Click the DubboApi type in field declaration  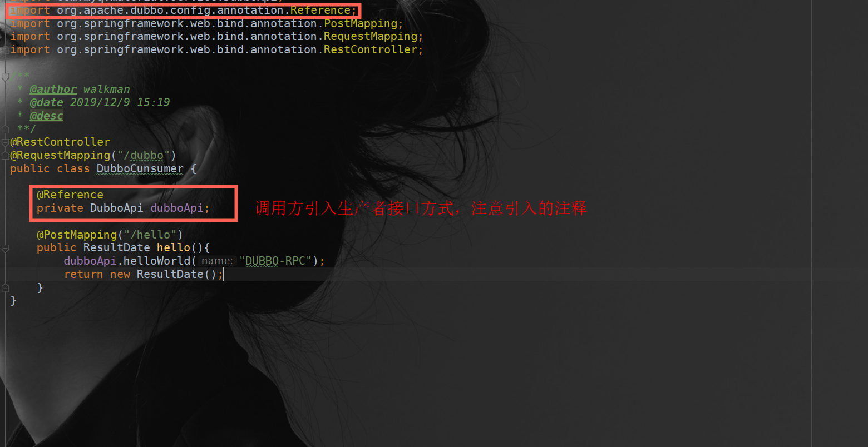click(117, 208)
